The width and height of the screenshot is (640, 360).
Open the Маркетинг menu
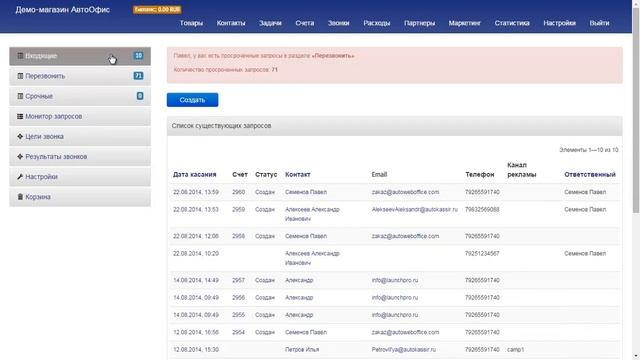coord(464,23)
